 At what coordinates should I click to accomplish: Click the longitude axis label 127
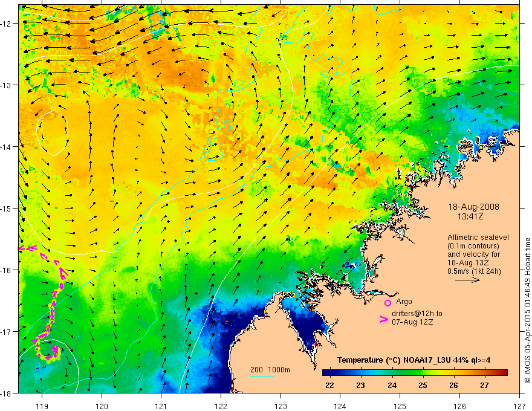(x=519, y=406)
